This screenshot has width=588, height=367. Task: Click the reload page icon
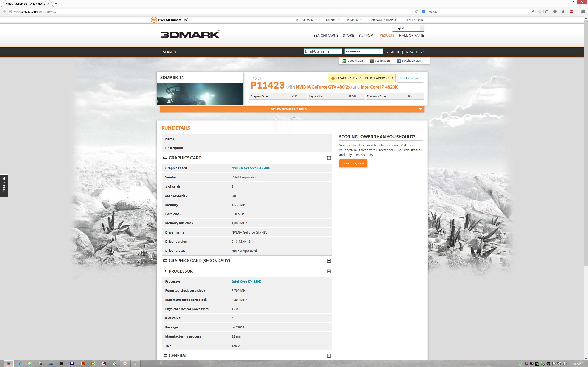[x=416, y=11]
